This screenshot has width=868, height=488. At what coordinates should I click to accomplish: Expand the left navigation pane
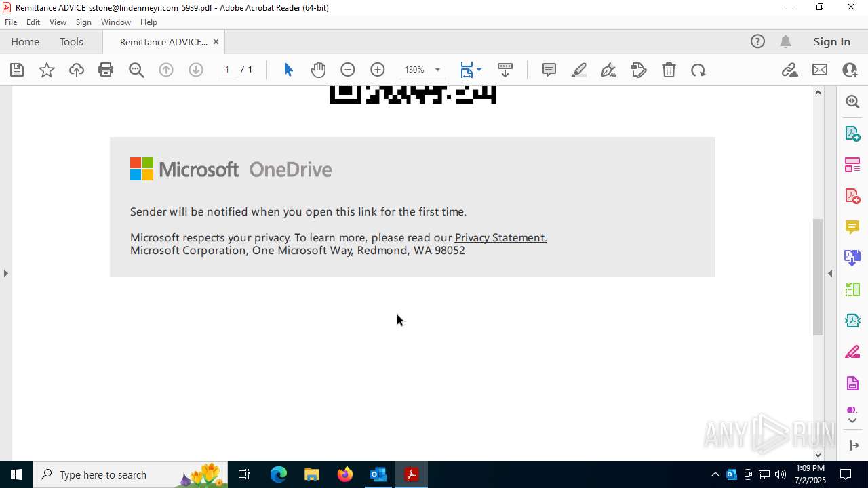pyautogui.click(x=5, y=273)
